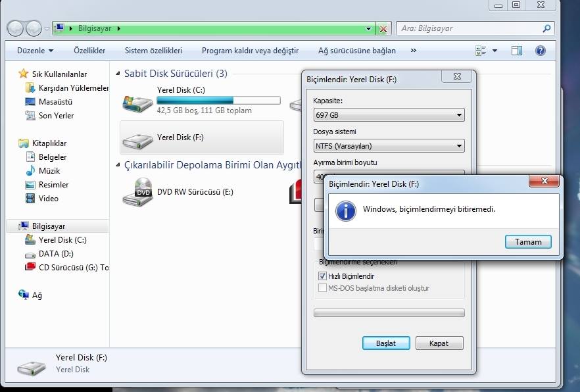The width and height of the screenshot is (580, 392).
Task: Select Masaüstü in the sidebar
Action: click(x=55, y=102)
